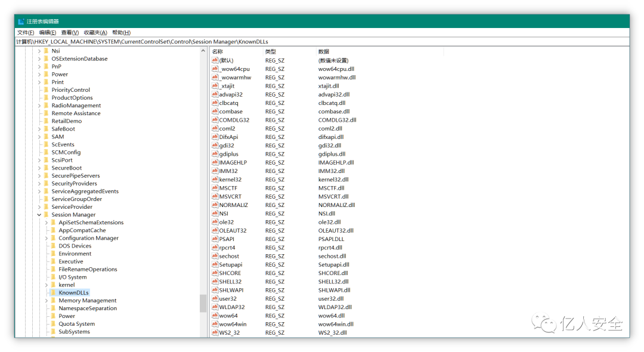Image resolution: width=644 pixels, height=352 pixels.
Task: Click the string value icon beside kernel32
Action: (215, 180)
